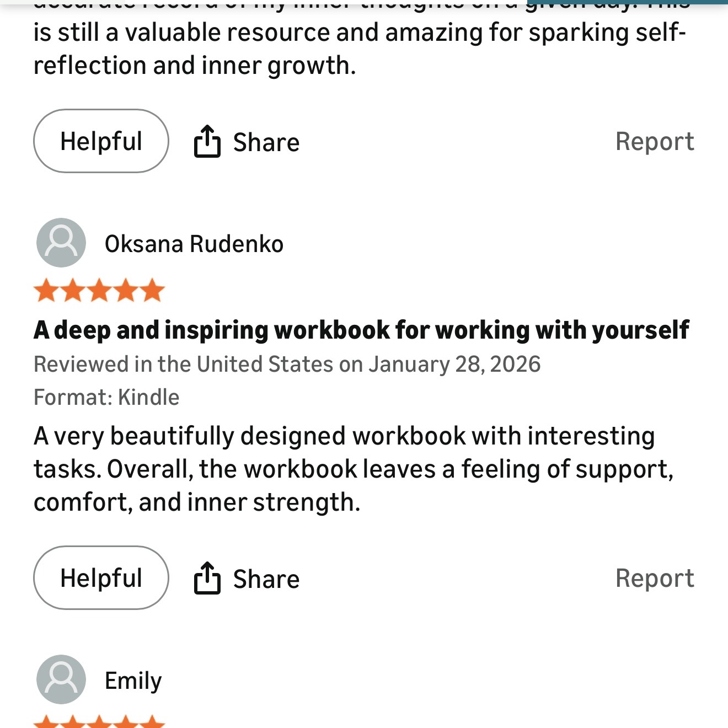Screen dimensions: 728x728
Task: Open Emily's profile avatar
Action: coord(61,679)
